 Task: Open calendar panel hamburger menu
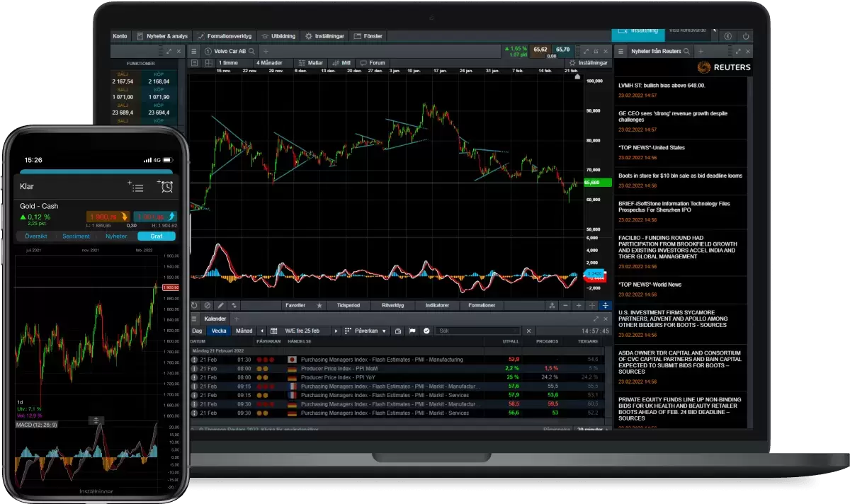(x=195, y=319)
